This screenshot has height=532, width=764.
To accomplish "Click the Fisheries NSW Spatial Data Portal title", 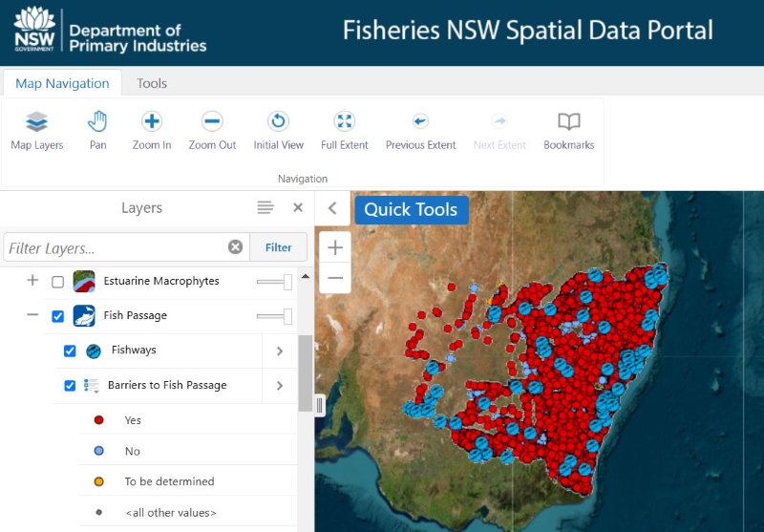I will (528, 31).
